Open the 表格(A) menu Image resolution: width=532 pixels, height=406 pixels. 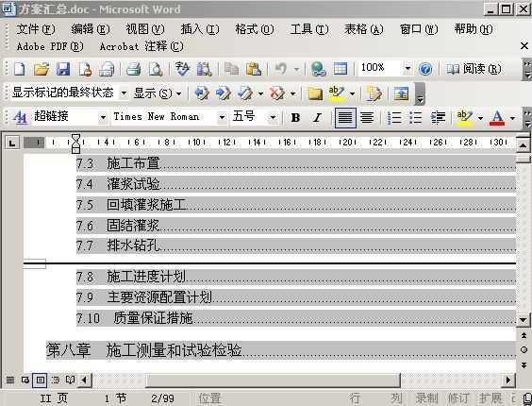(364, 29)
